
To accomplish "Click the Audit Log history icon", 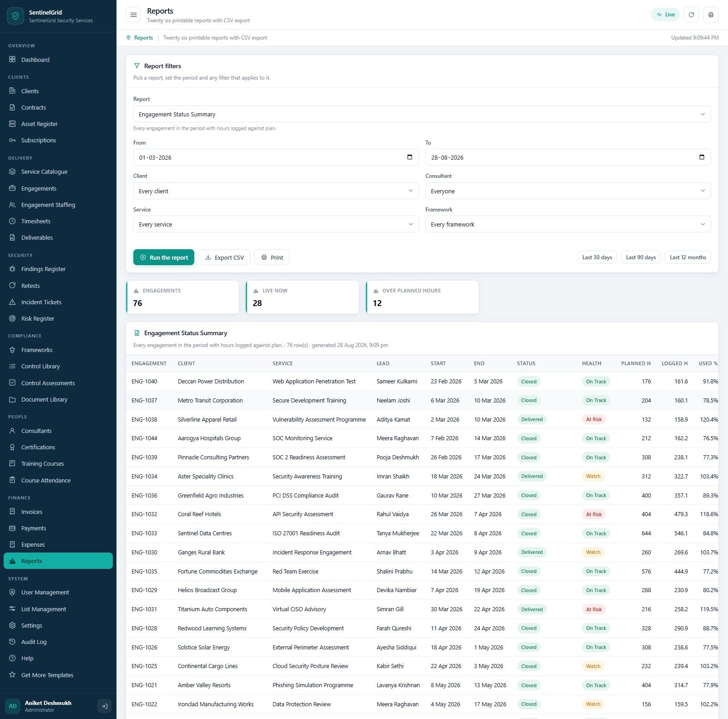I will tap(12, 642).
